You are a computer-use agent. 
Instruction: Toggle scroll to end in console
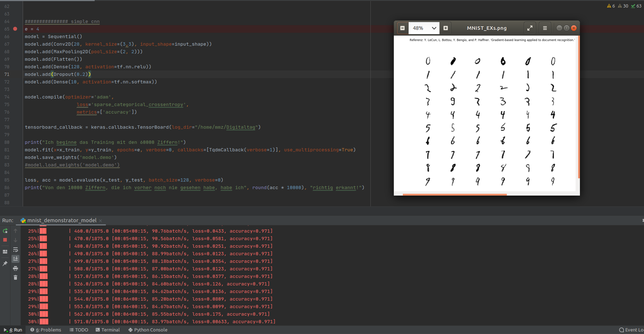point(15,258)
